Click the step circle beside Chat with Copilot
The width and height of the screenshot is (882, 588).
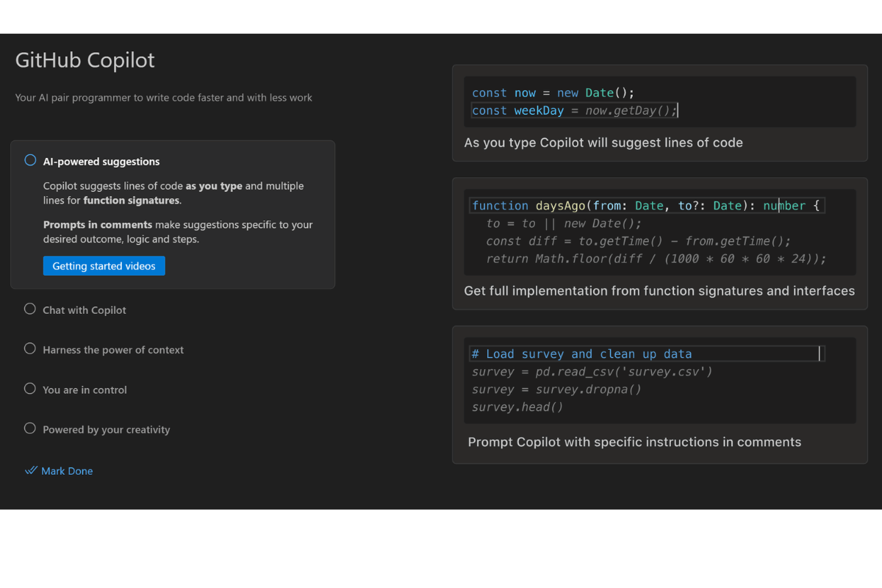pos(29,309)
